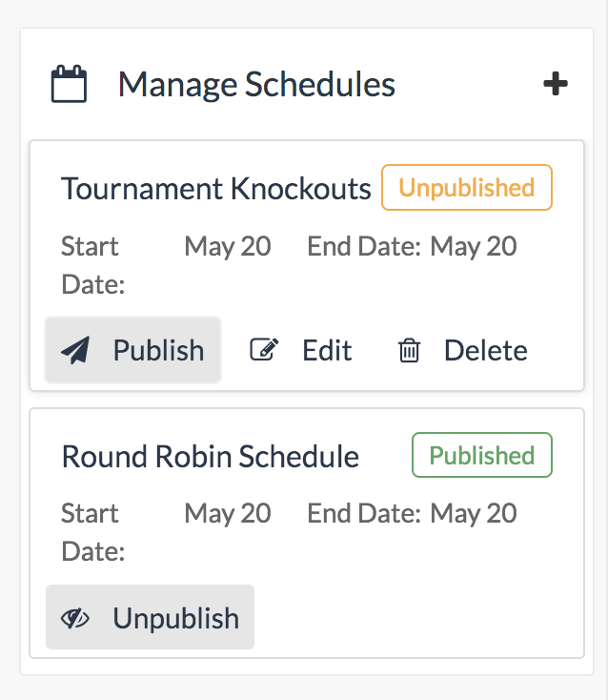608x700 pixels.
Task: Click the orange Unpublished status badge
Action: click(466, 188)
